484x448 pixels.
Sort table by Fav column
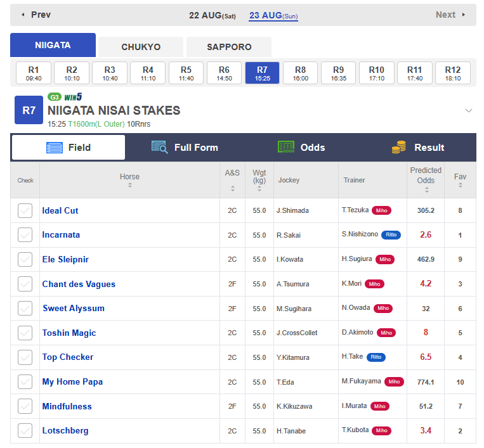(461, 185)
